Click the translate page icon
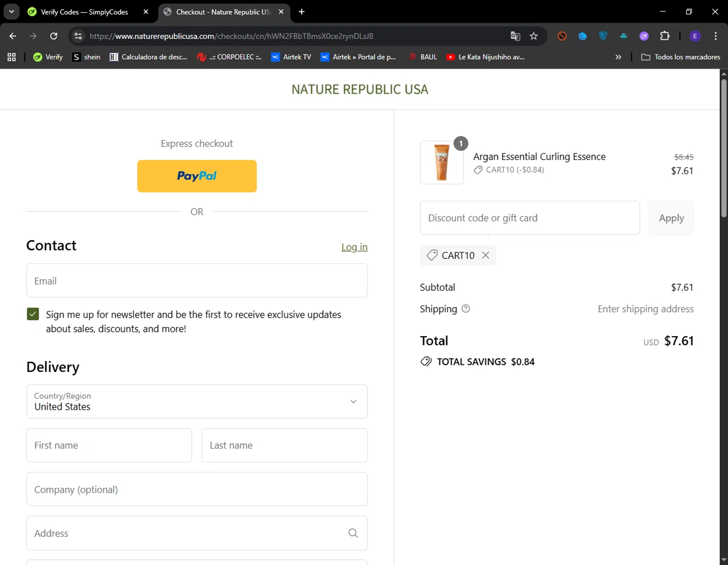The image size is (728, 565). click(x=515, y=36)
